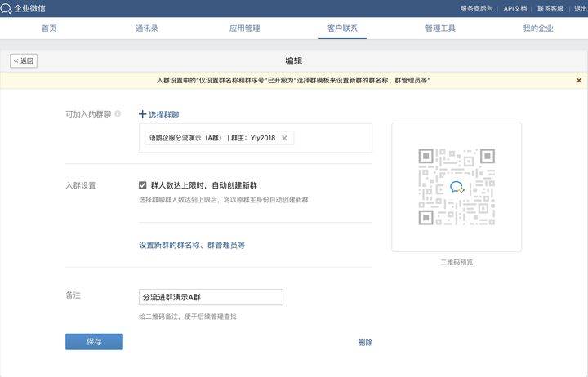Click the 备注 text input field
This screenshot has width=588, height=377.
[x=211, y=297]
